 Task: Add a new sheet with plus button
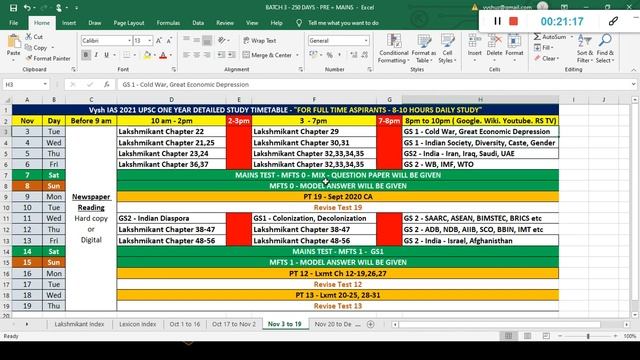click(x=371, y=324)
